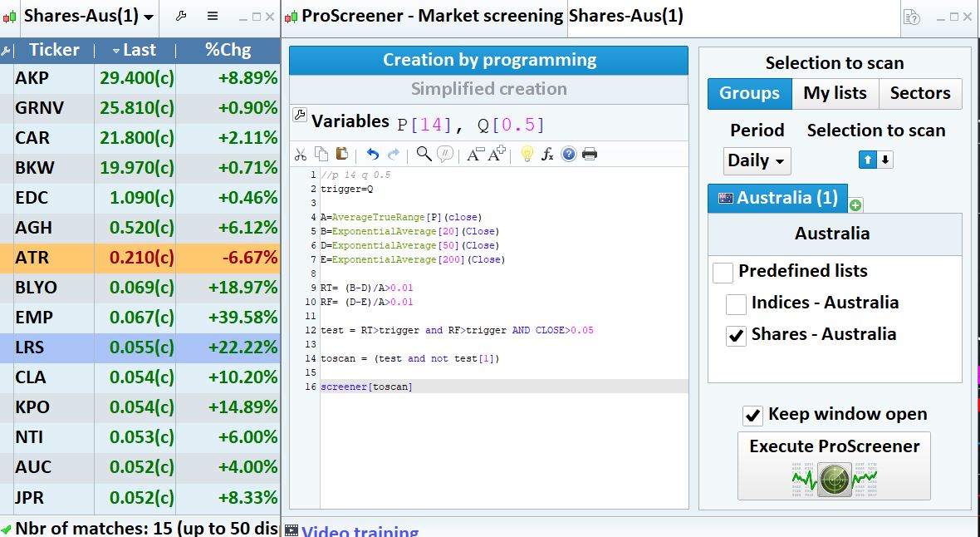Switch to Simplified creation tab

(x=488, y=89)
